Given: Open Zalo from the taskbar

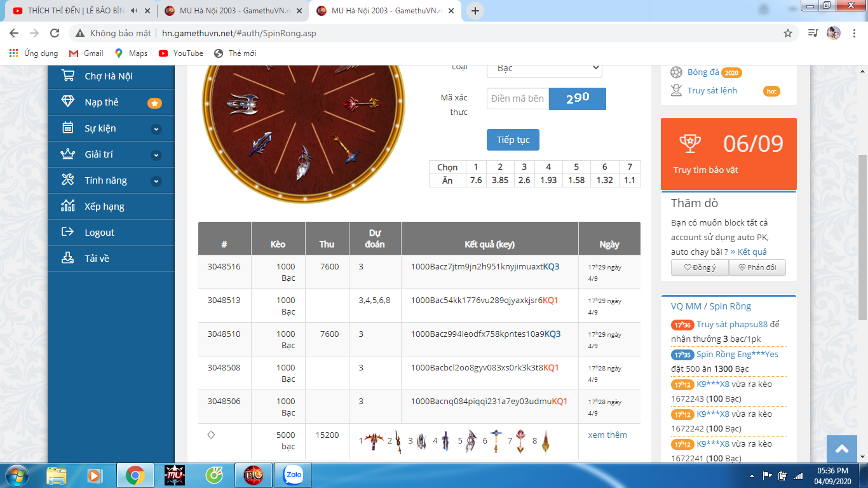Looking at the screenshot, I should 292,475.
